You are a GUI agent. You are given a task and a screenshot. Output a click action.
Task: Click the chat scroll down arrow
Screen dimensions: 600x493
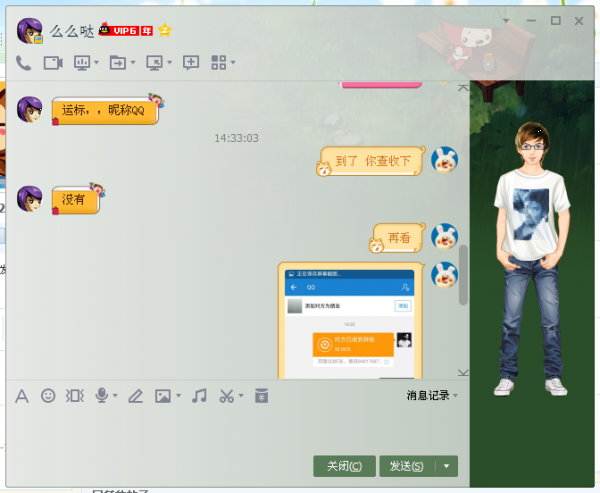463,373
